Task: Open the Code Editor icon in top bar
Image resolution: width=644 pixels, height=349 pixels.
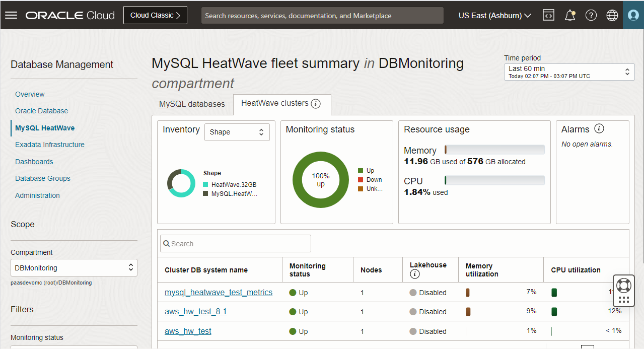Action: point(548,15)
